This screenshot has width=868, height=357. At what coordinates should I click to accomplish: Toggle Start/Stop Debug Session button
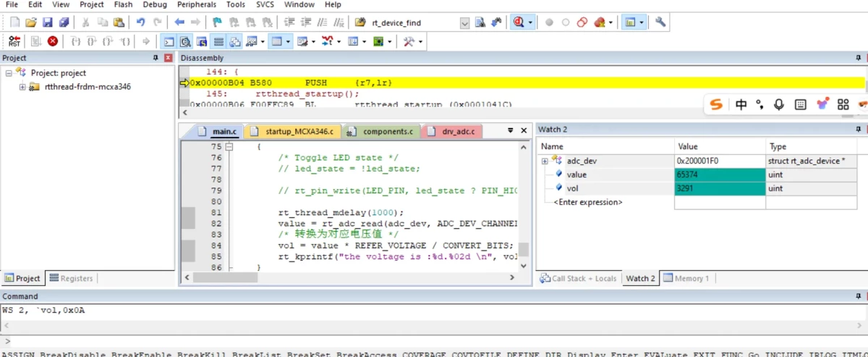[x=519, y=22]
